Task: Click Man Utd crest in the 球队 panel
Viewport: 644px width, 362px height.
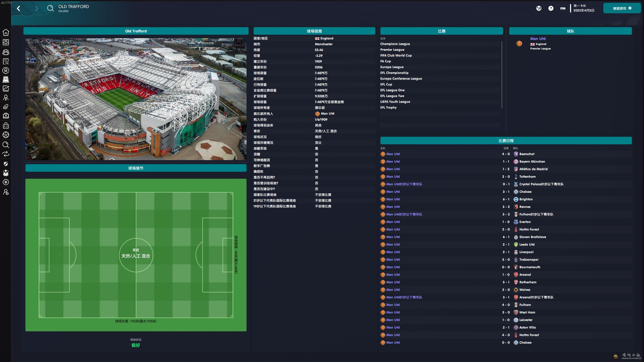Action: [x=519, y=43]
